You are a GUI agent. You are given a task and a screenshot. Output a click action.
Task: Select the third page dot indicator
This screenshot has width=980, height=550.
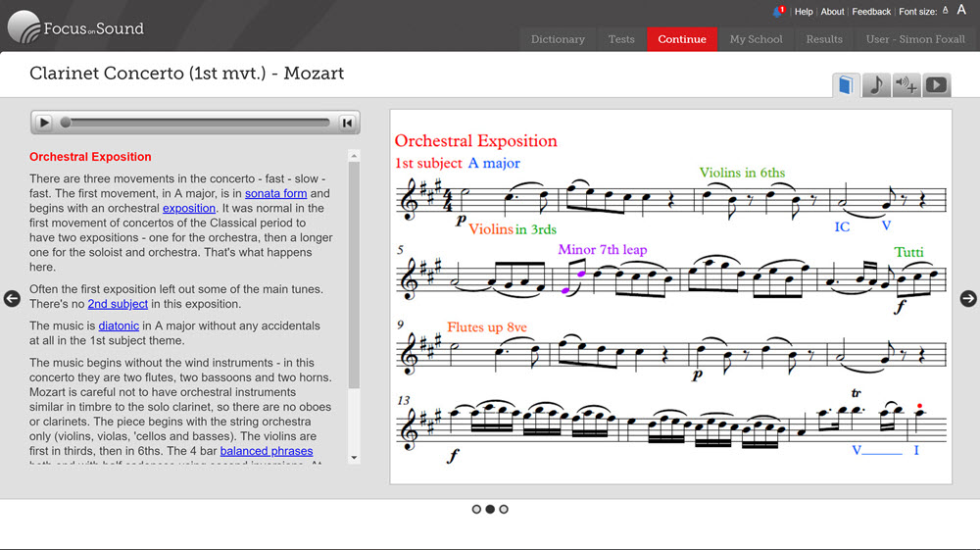(504, 510)
